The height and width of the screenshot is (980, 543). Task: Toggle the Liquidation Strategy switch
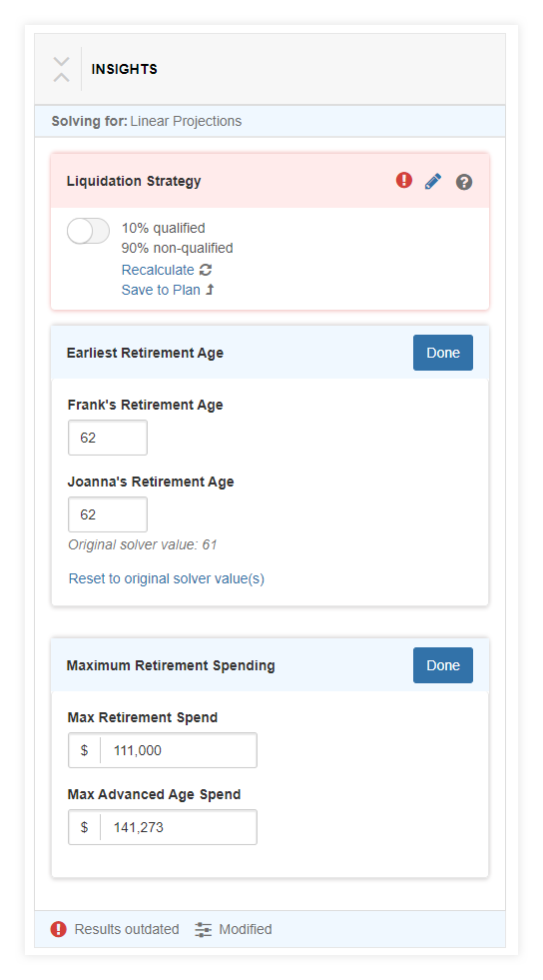coord(88,231)
